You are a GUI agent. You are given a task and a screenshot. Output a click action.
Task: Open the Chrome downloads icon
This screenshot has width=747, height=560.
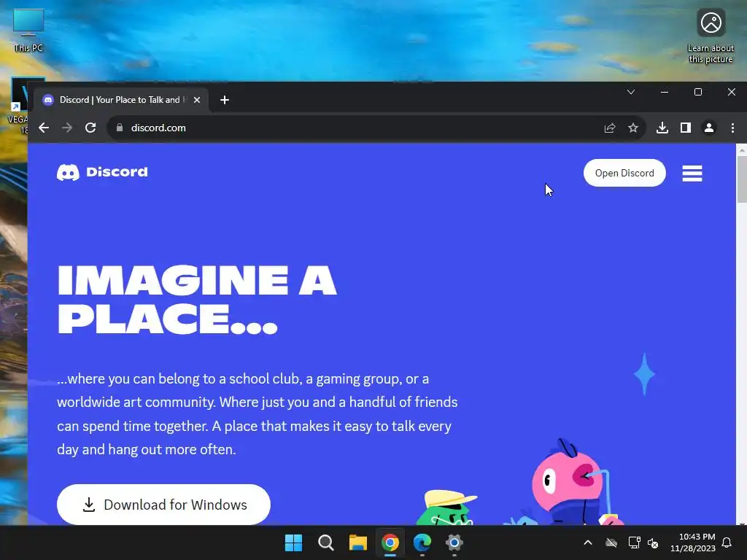point(662,128)
